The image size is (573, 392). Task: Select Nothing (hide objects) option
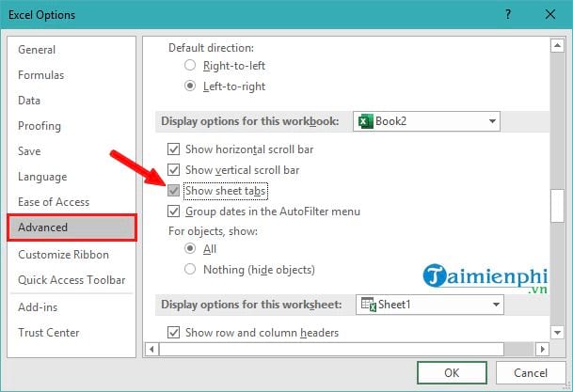190,270
